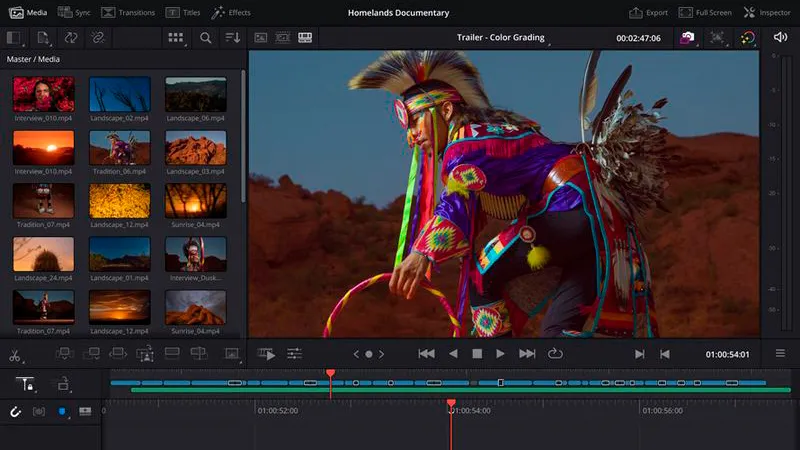Click the search magnifier icon in media pool

(206, 38)
